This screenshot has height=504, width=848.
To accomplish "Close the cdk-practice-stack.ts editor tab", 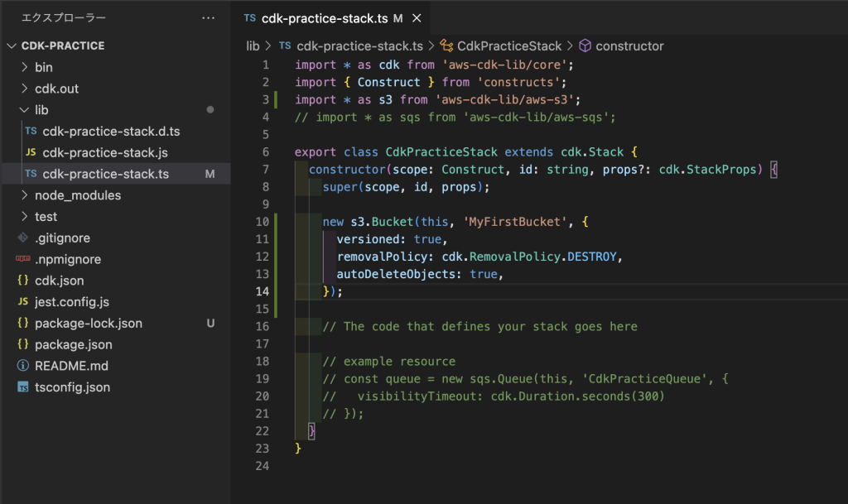I will pos(417,18).
